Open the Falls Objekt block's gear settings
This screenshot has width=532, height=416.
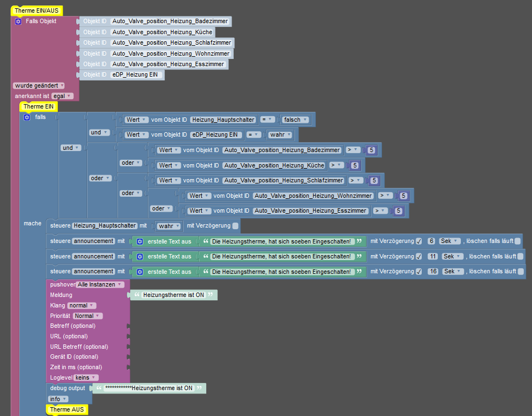(x=18, y=21)
